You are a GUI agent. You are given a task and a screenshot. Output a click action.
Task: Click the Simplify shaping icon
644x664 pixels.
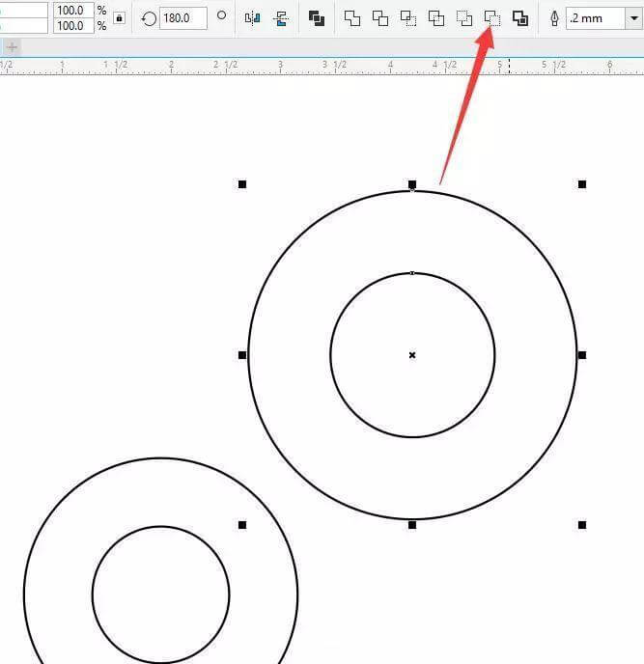pos(436,17)
